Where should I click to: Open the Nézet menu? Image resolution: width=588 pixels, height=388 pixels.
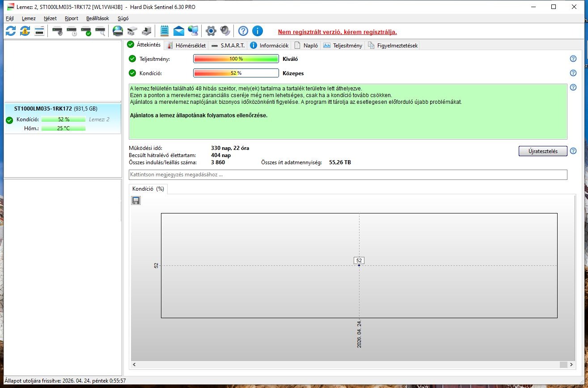pos(50,18)
